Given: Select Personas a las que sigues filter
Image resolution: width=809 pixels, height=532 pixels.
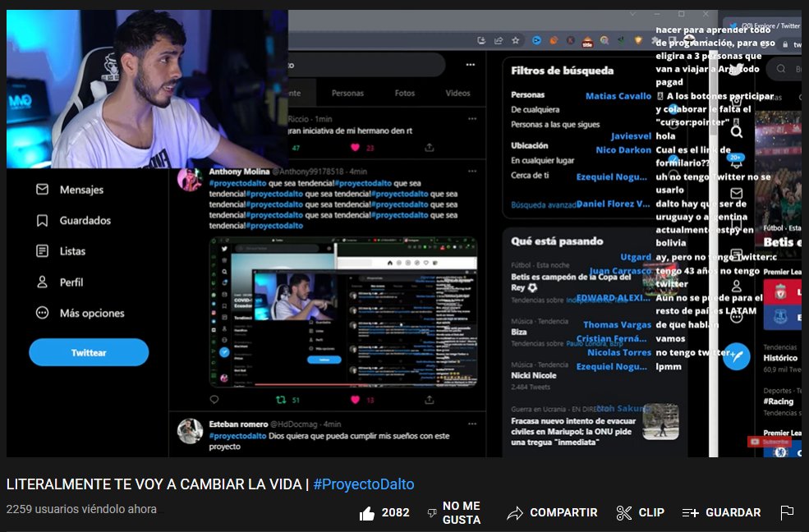Looking at the screenshot, I should click(x=555, y=124).
